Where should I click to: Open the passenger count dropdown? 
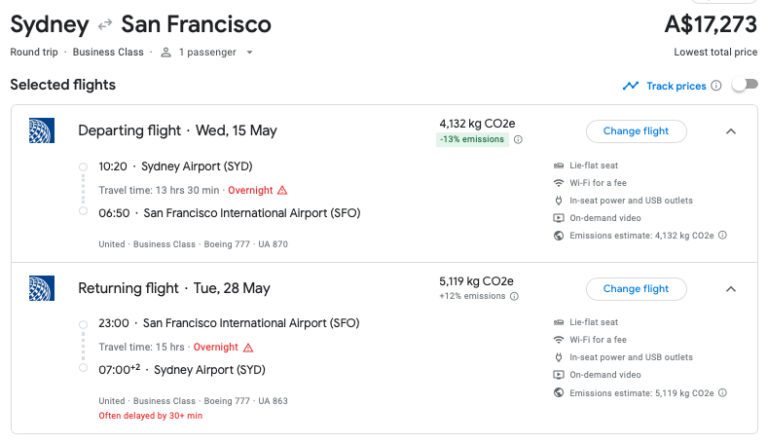249,52
